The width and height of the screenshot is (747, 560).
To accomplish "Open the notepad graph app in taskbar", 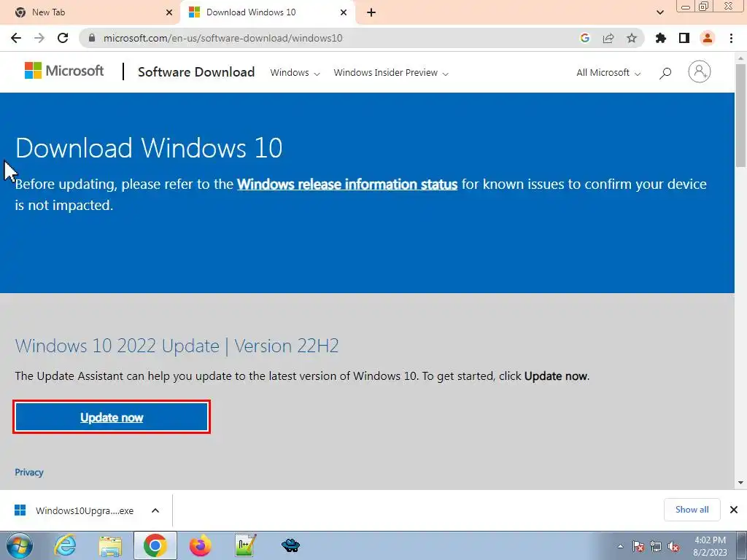I will coord(245,545).
